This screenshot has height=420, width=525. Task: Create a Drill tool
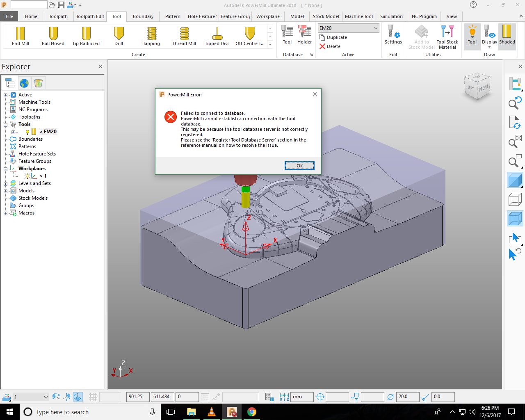click(119, 36)
